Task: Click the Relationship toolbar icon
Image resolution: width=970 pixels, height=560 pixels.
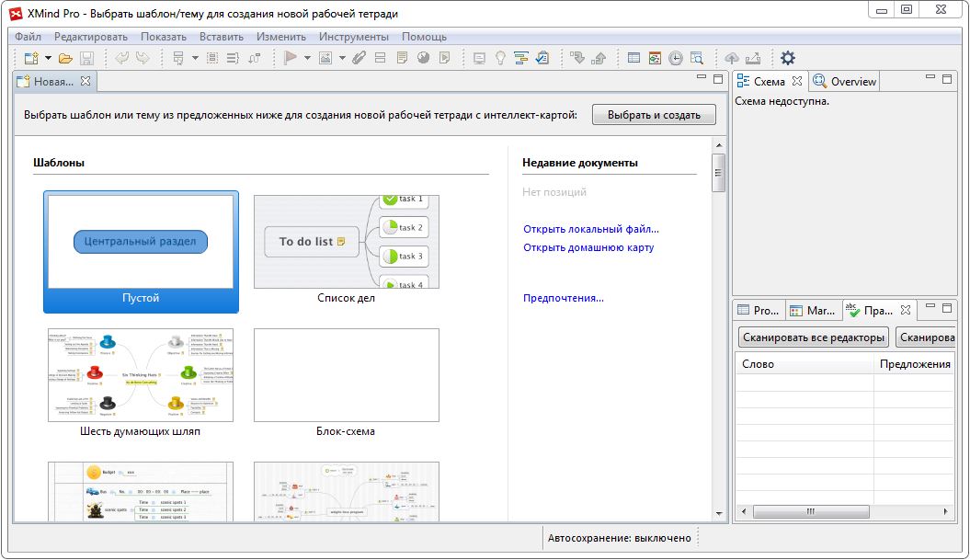Action: (255, 58)
